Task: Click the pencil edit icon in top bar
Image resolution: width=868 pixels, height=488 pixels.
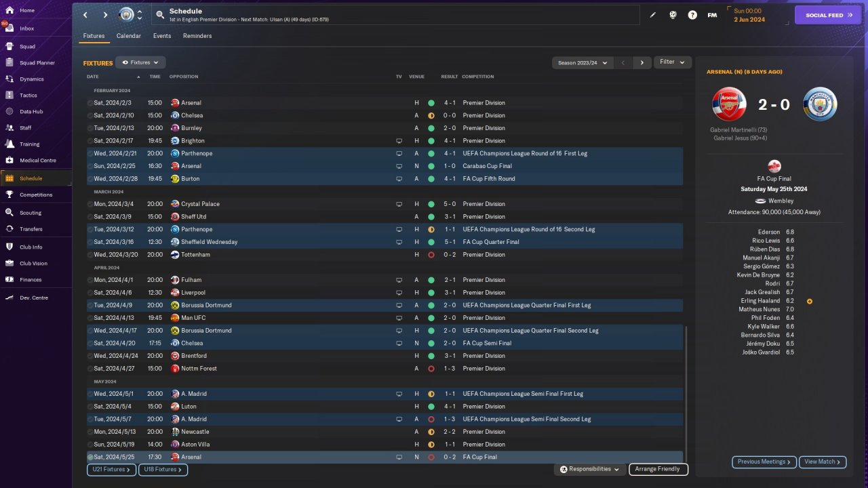Action: (x=653, y=15)
